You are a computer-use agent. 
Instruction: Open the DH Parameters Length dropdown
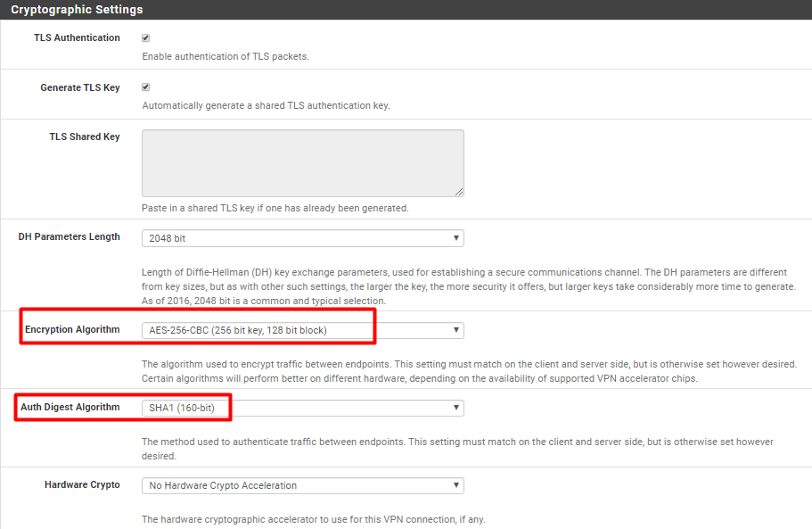(x=302, y=238)
